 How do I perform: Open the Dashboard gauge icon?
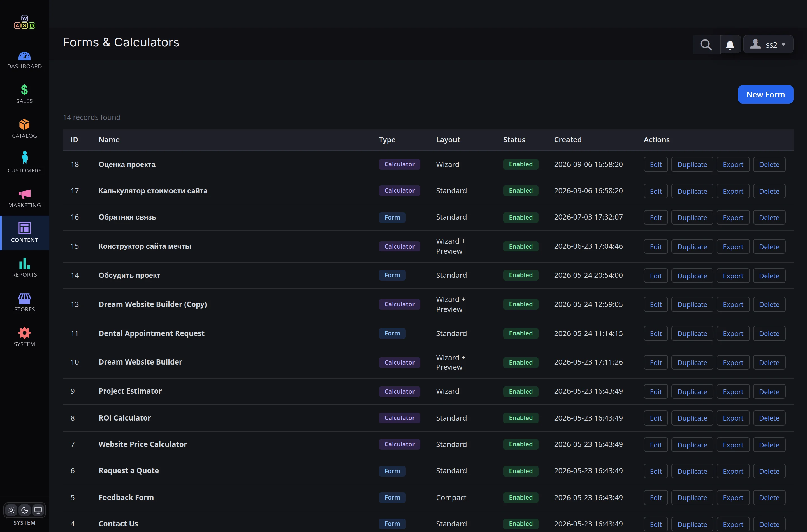click(x=24, y=56)
